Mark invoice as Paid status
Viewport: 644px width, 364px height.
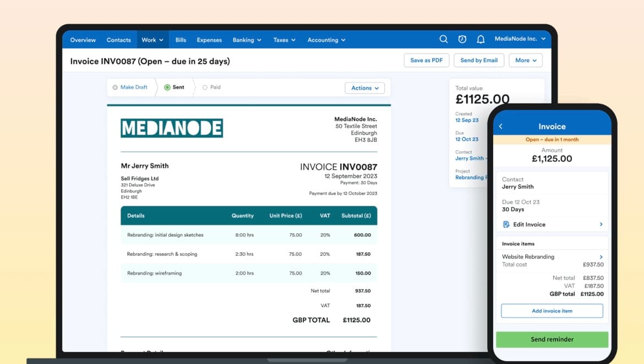click(205, 87)
